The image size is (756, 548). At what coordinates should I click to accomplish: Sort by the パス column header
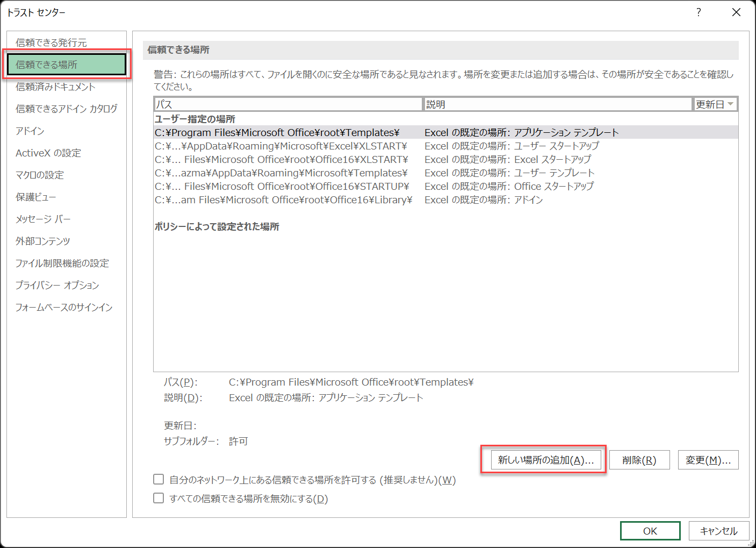288,104
